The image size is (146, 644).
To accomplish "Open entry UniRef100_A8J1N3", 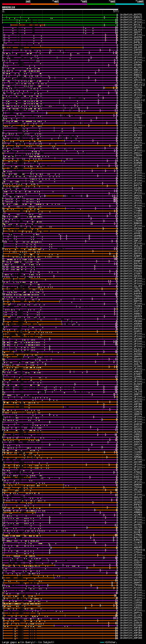I will (x=131, y=67).
